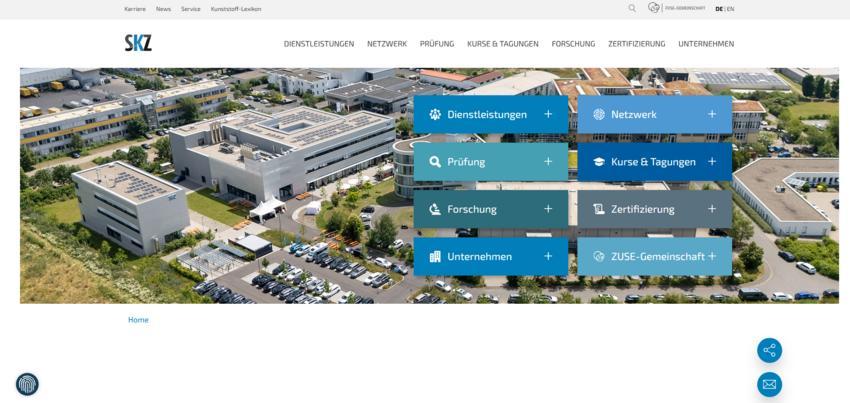This screenshot has height=403, width=850.
Task: Click the SKZ logo
Action: click(138, 43)
